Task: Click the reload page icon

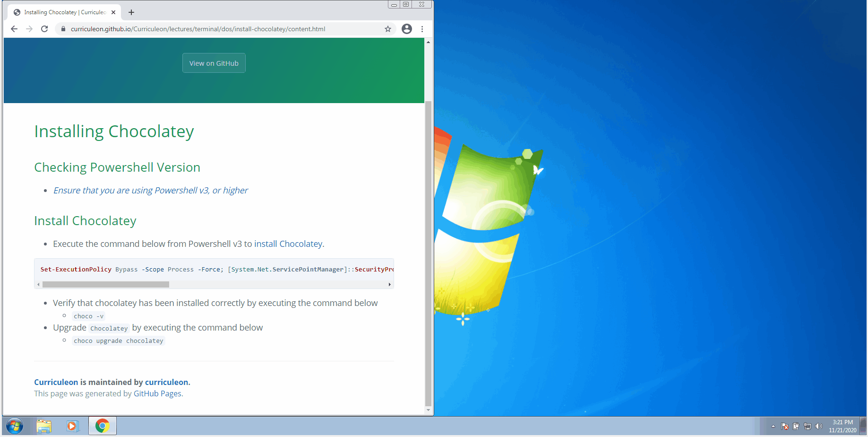Action: (x=44, y=29)
